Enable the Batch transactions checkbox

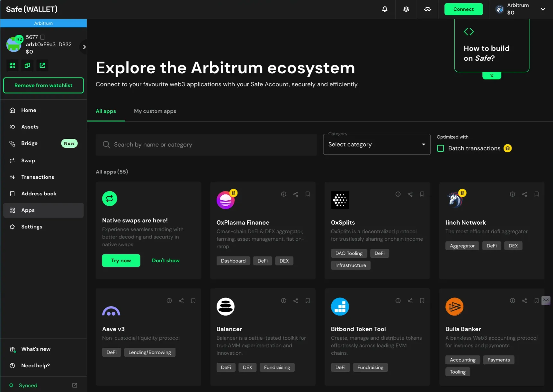coord(441,148)
